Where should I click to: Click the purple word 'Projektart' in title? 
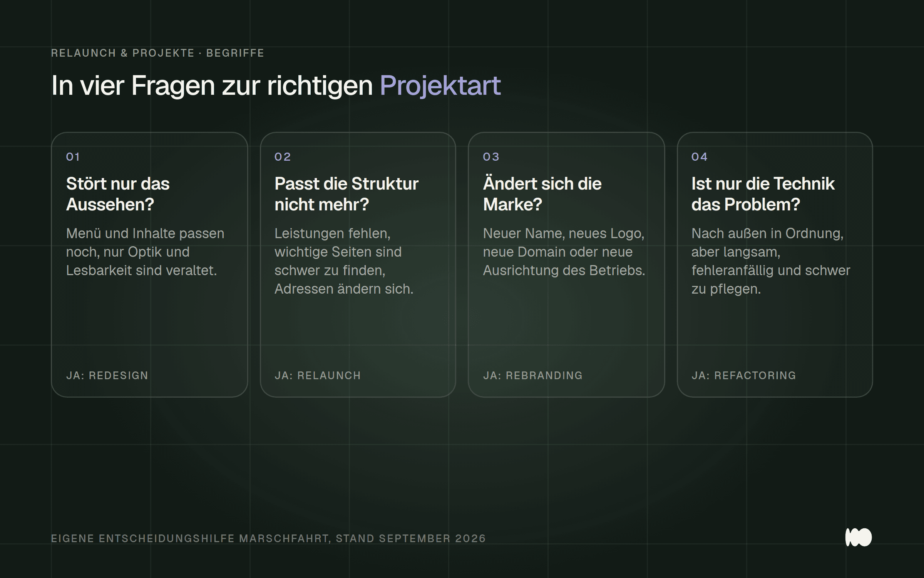[440, 86]
